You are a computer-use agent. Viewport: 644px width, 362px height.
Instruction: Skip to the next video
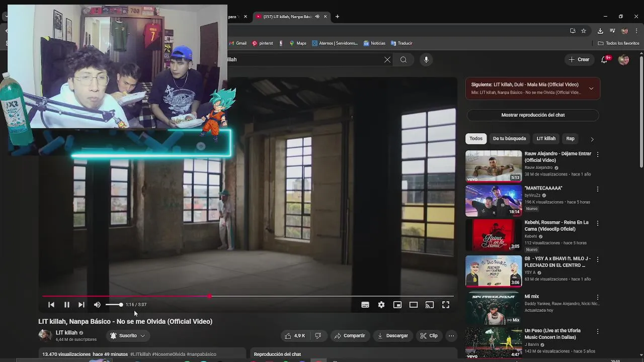click(82, 305)
